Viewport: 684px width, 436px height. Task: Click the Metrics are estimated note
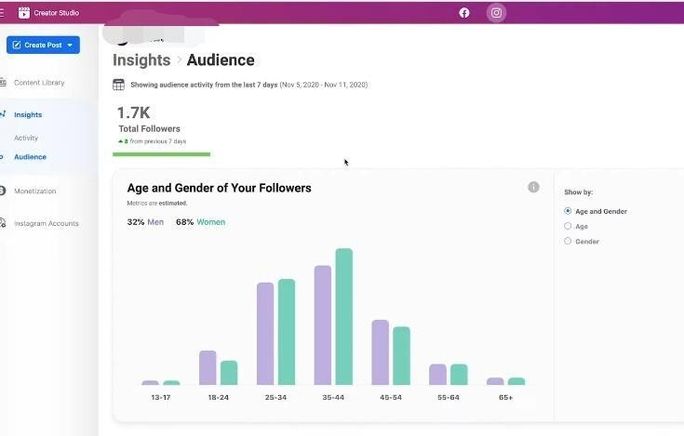pos(157,203)
